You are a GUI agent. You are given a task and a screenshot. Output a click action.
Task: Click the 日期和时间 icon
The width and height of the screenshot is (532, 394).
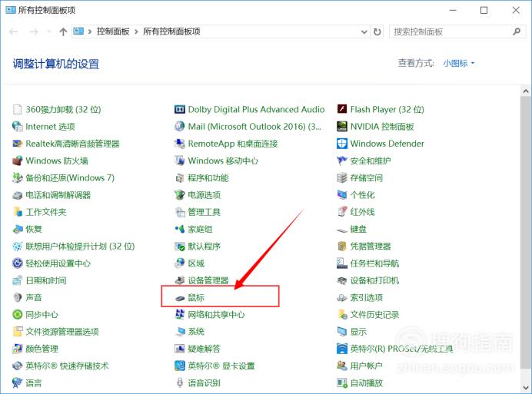pyautogui.click(x=18, y=280)
